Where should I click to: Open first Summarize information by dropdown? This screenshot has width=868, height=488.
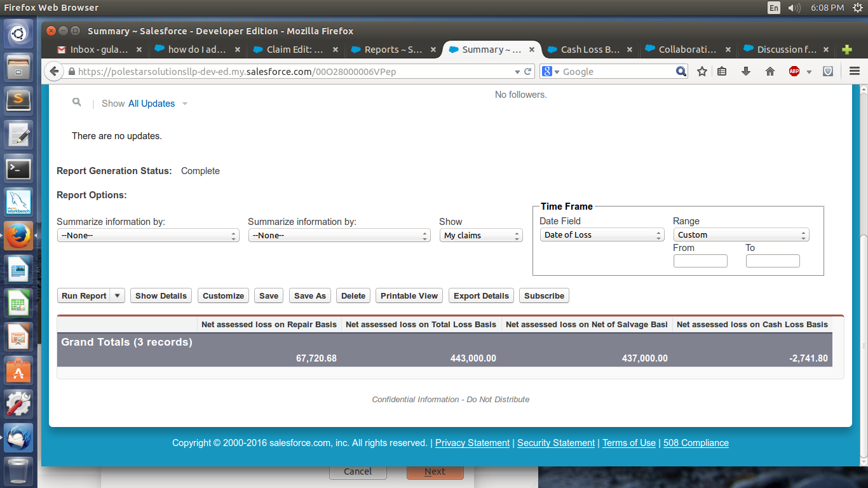click(x=148, y=236)
